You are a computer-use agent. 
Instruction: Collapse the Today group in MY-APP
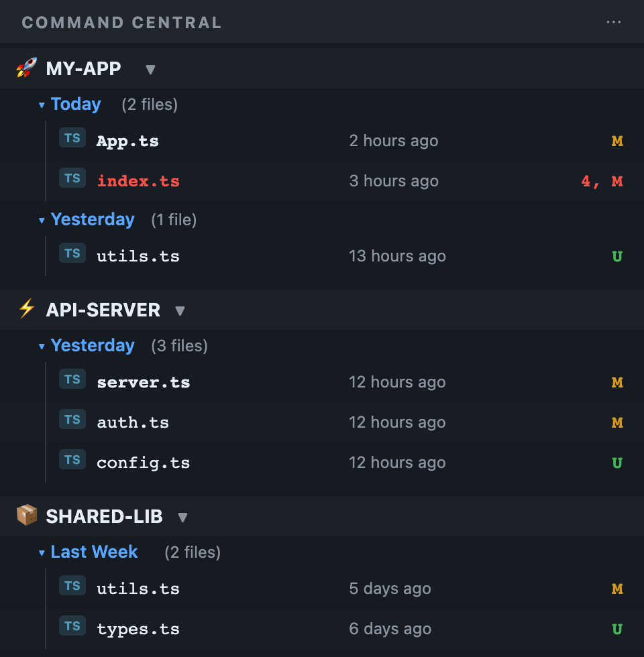pyautogui.click(x=42, y=105)
